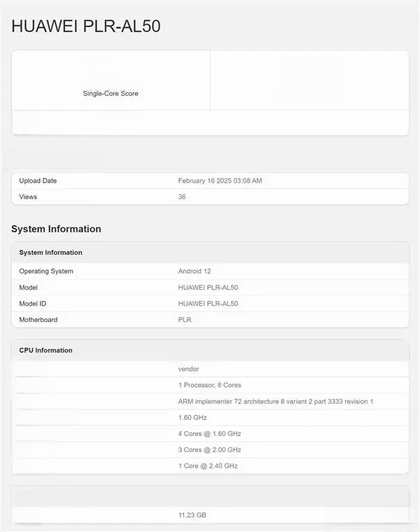
Task: Click the 1 Processor, 8 Cores value
Action: coord(210,385)
